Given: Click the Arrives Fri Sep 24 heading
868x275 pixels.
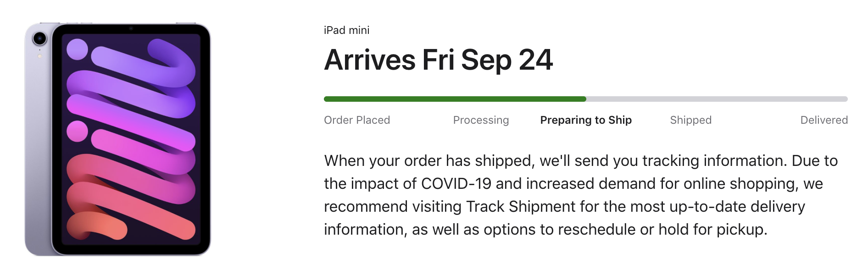Looking at the screenshot, I should (x=439, y=60).
